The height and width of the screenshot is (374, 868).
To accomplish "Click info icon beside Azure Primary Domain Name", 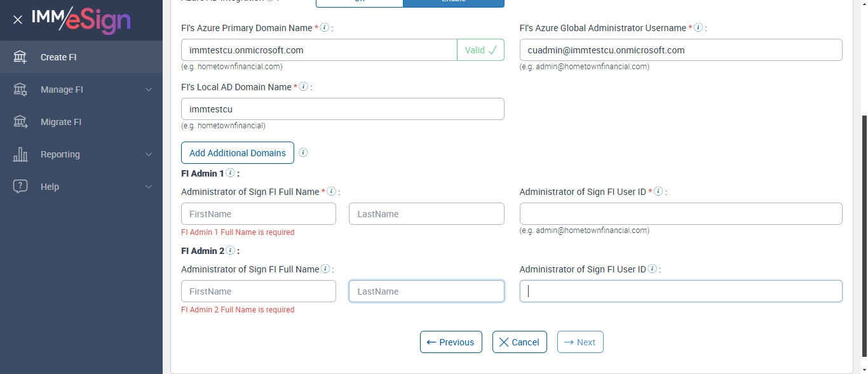I will point(325,28).
